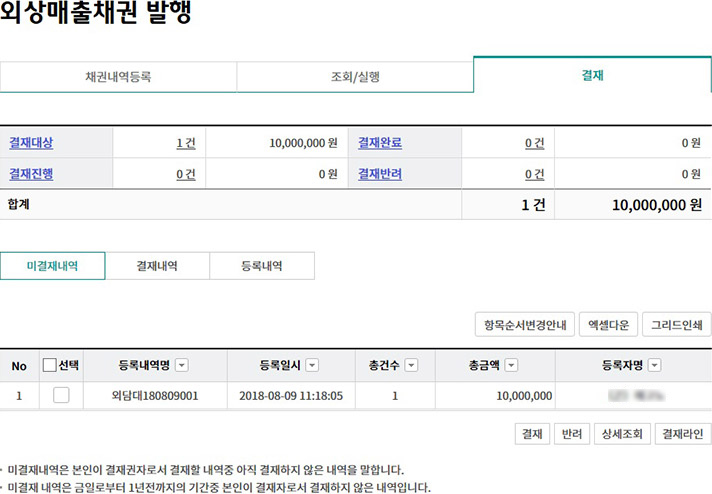712x494 pixels.
Task: Open the 등록일시 column filter dropdown
Action: pos(312,366)
